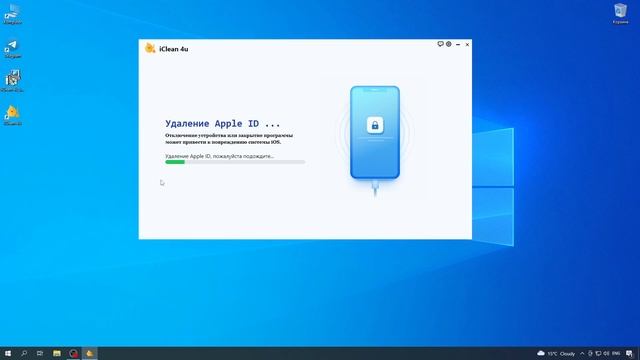640x360 pixels.
Task: Click the iClean 4u taskbar icon
Action: [89, 353]
